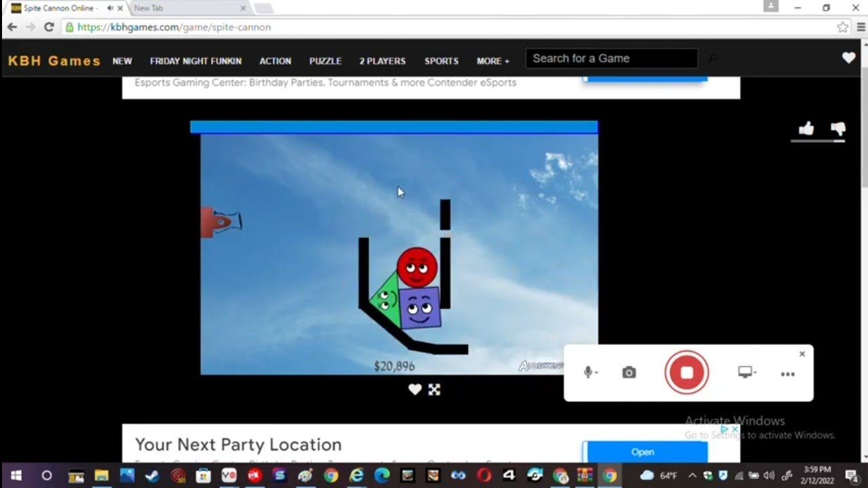
Task: Stop the screen recording
Action: [687, 373]
